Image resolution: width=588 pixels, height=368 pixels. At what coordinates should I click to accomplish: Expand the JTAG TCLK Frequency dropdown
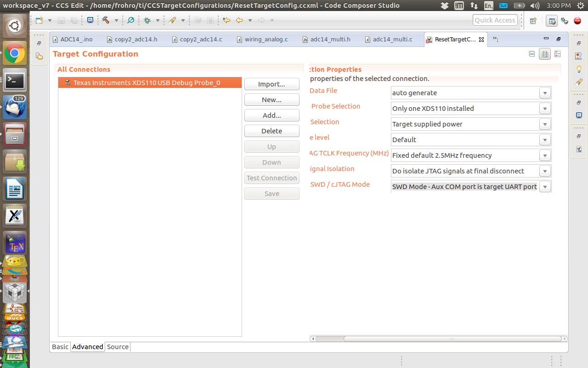click(545, 155)
